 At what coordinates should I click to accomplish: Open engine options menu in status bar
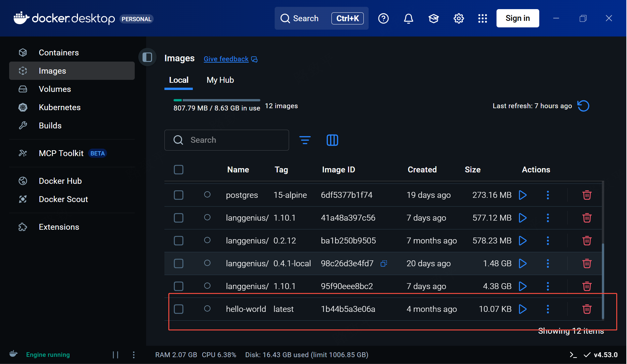(134, 355)
